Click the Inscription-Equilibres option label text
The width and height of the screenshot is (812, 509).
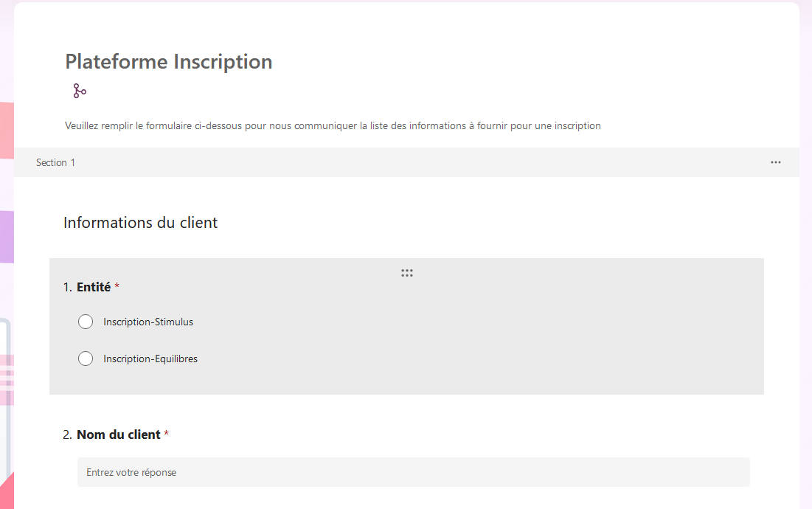click(x=150, y=359)
